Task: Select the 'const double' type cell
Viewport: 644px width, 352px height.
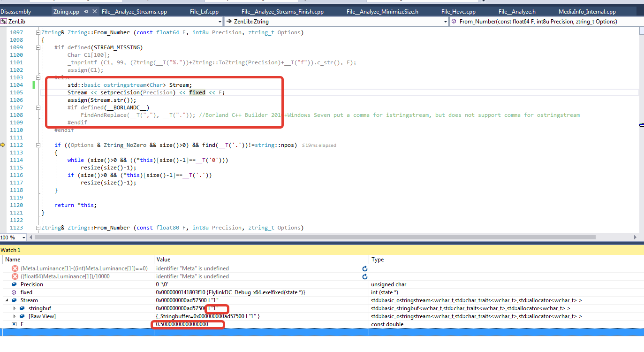Action: pos(387,324)
